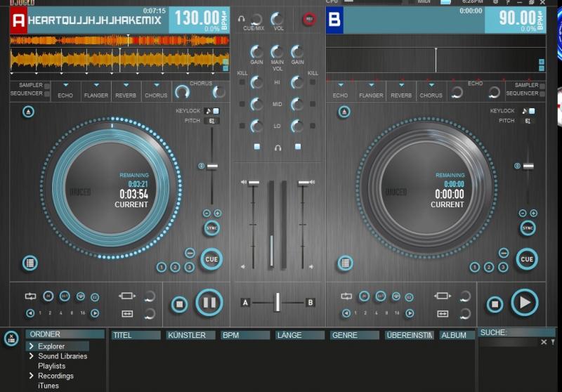Stop deck B with the stop button
The height and width of the screenshot is (392, 562).
(x=495, y=304)
